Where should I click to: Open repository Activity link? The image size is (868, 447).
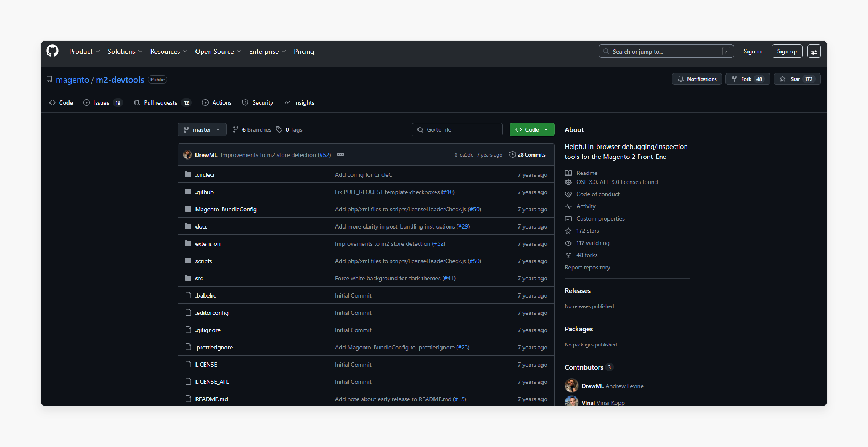coord(586,206)
